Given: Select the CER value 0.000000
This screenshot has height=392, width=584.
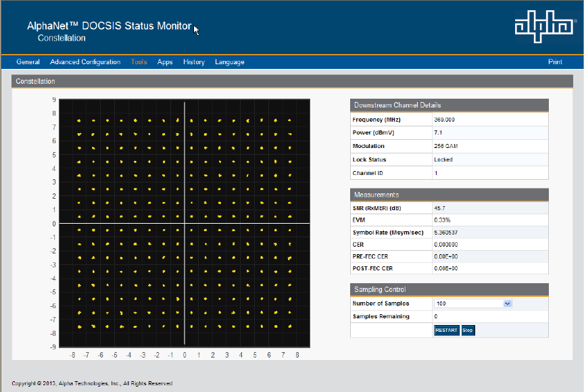Looking at the screenshot, I should [x=446, y=245].
